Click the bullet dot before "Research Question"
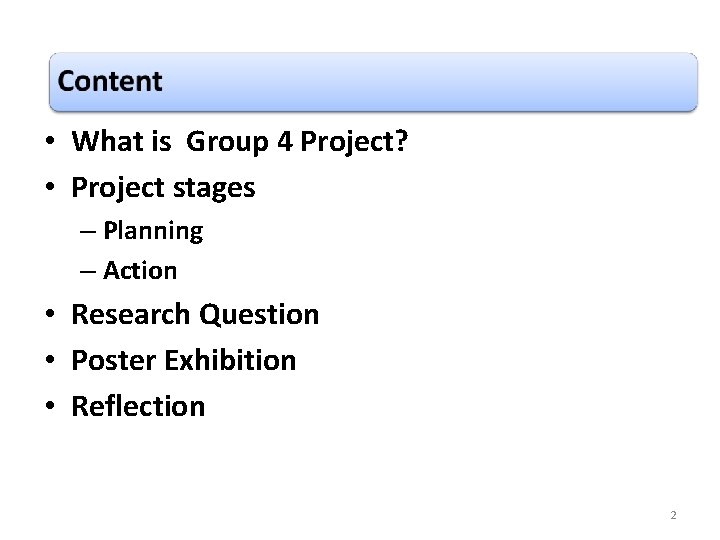Image resolution: width=720 pixels, height=540 pixels. click(x=49, y=315)
